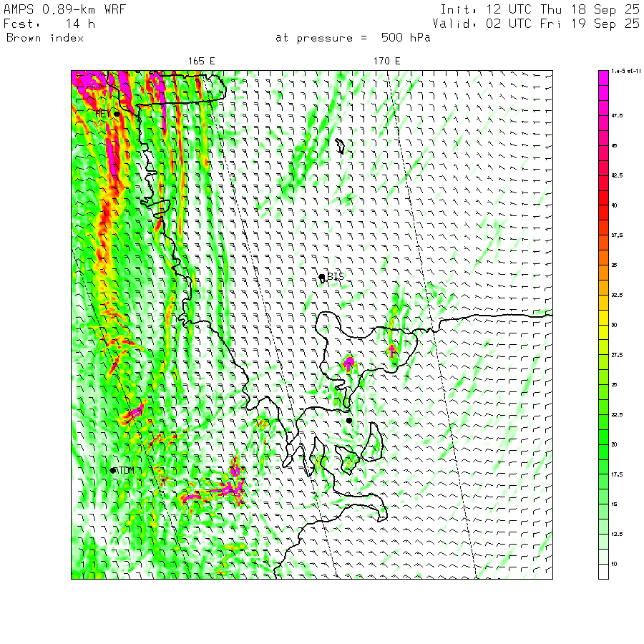The image size is (644, 644).
Task: Click the '165 E' longitude label
Action: coord(201,62)
